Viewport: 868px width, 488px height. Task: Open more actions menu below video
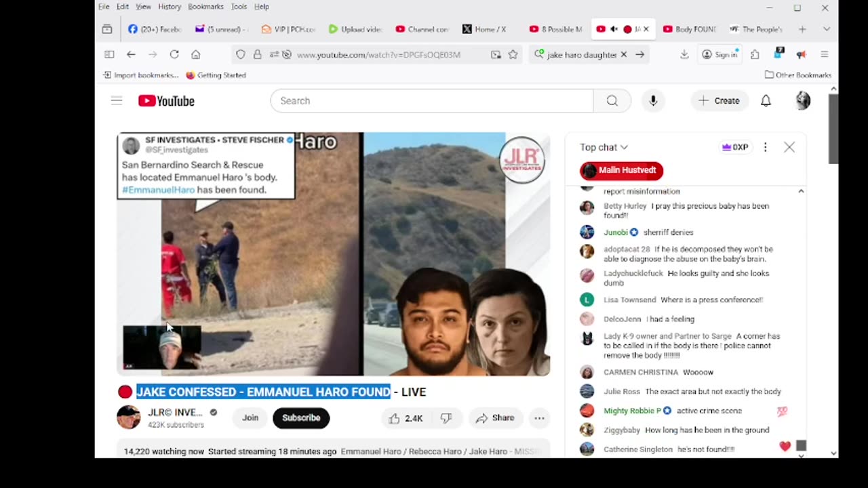(539, 418)
